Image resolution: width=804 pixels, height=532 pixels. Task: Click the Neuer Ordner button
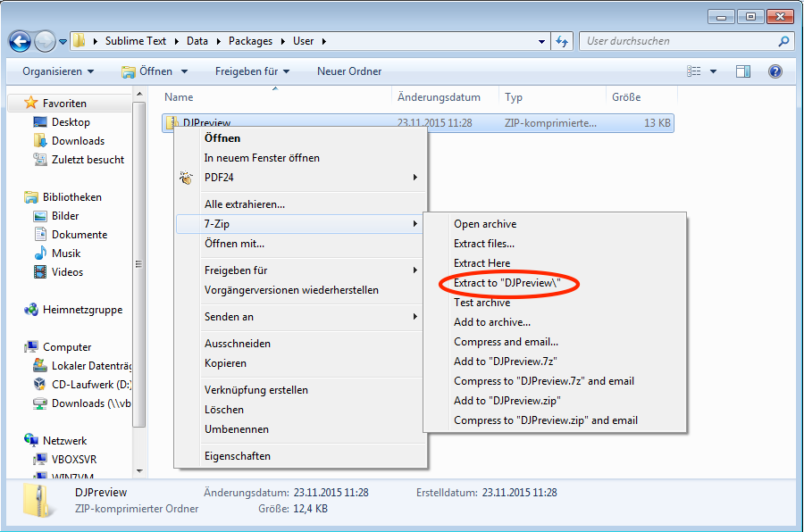(348, 71)
